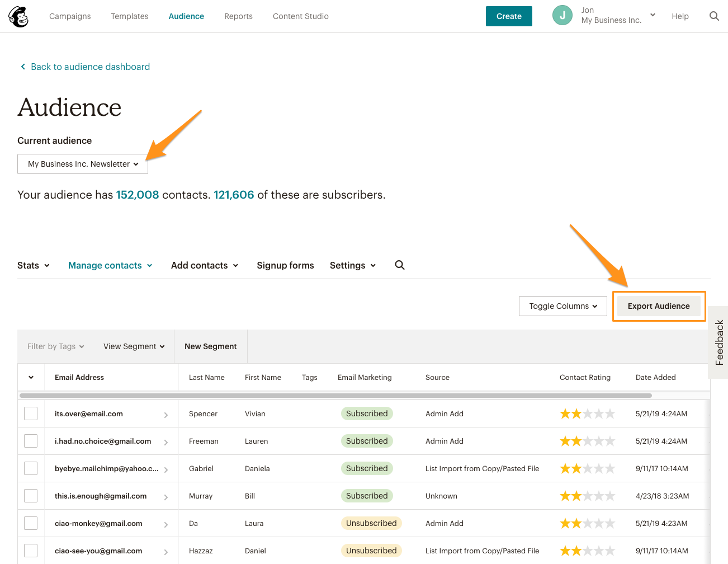The image size is (728, 564).
Task: Open the Feedback side tab
Action: [719, 342]
